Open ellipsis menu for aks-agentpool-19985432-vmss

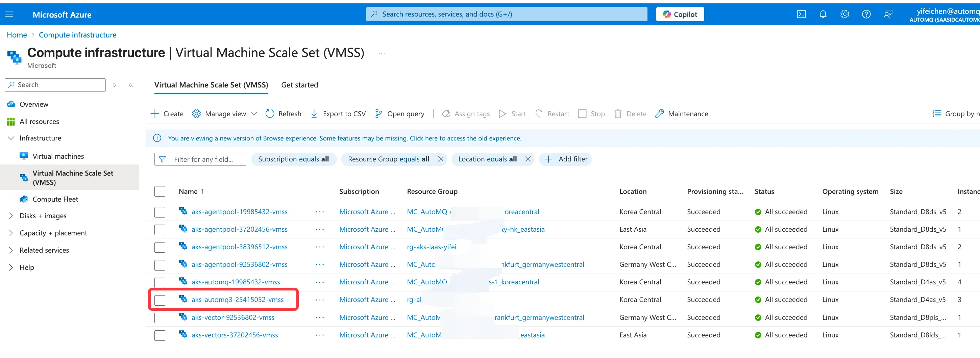pos(320,212)
